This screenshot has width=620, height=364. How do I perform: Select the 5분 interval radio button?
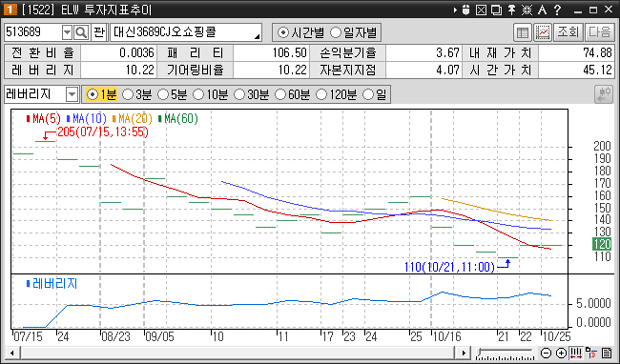(x=172, y=94)
